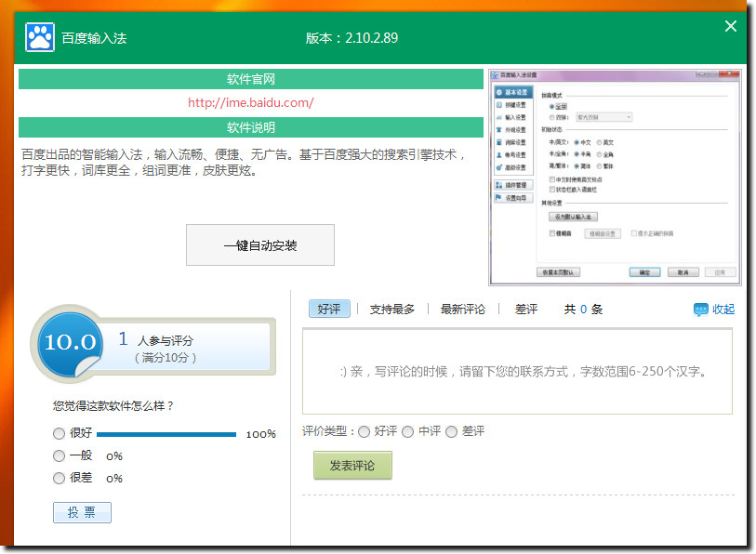Viewport: 756px width, 554px height.
Task: Click the 人参与评分 rating count text
Action: 166,341
